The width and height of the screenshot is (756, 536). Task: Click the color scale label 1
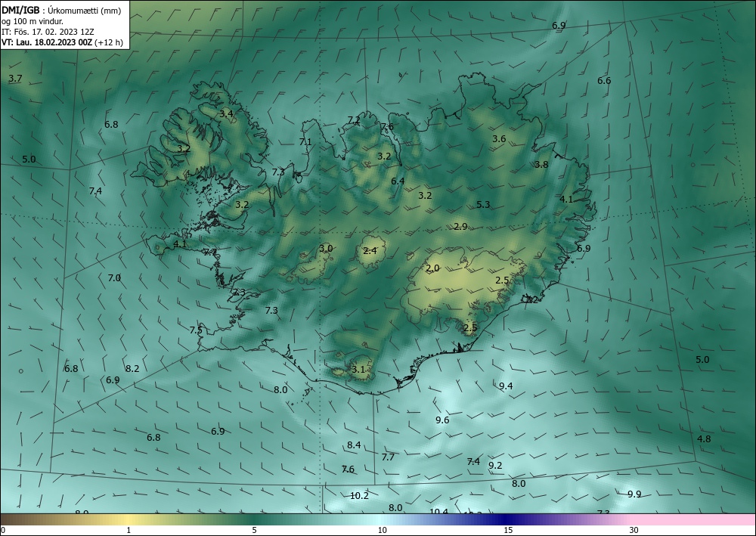point(129,530)
